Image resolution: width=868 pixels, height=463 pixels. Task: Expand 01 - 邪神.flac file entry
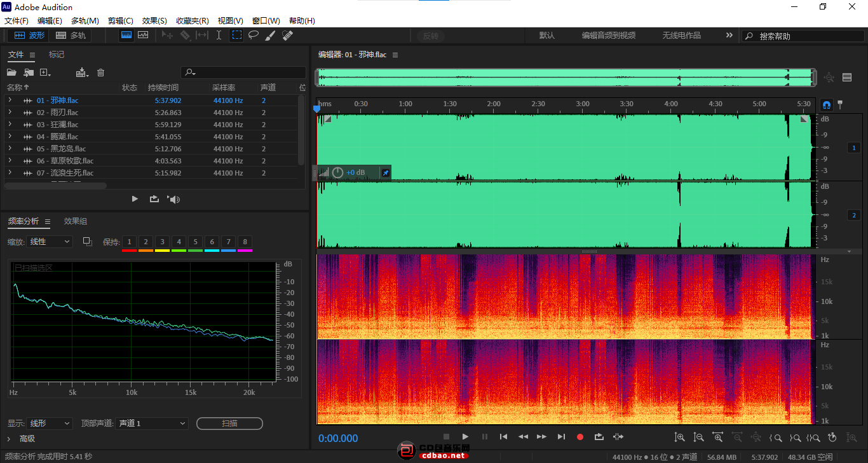tap(10, 100)
